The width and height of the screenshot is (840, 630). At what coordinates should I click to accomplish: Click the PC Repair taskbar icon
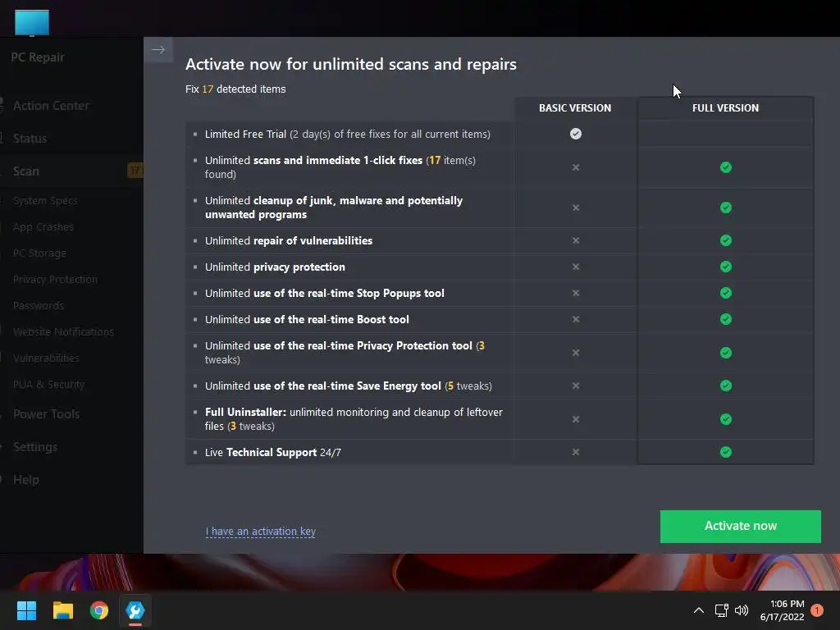coord(135,610)
